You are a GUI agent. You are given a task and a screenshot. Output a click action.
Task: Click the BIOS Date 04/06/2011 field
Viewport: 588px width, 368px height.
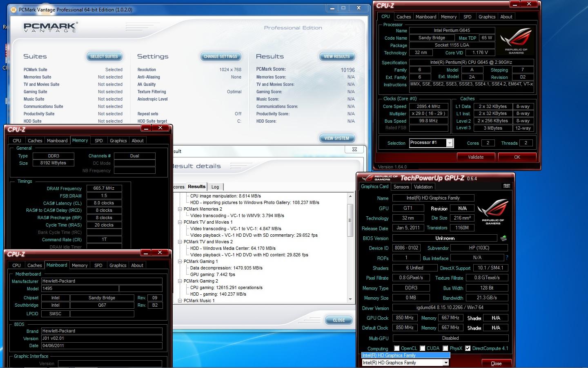pos(102,346)
